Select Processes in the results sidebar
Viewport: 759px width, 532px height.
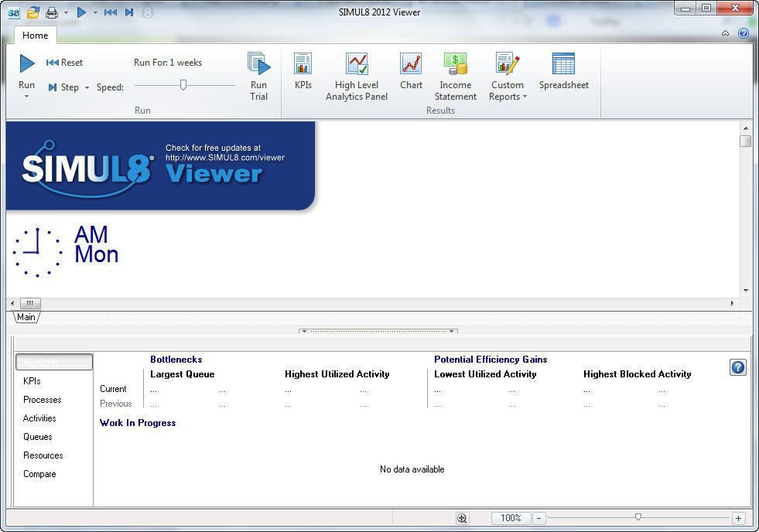42,400
